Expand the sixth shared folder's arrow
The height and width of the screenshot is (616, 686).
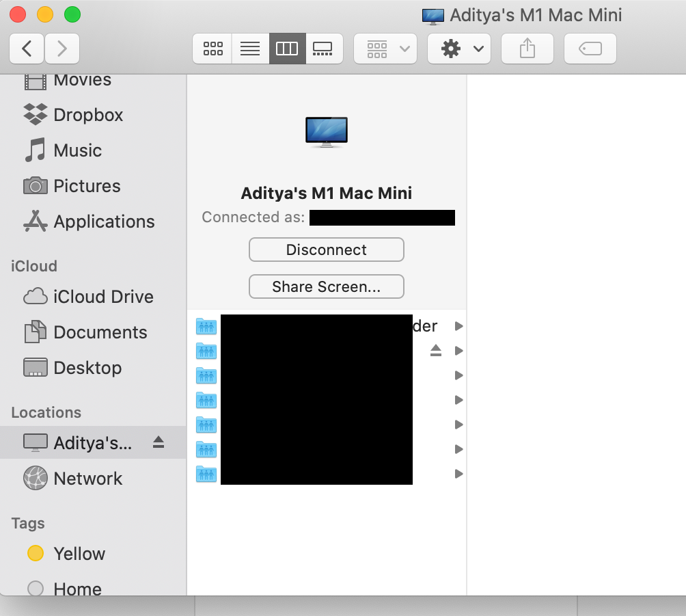(458, 448)
